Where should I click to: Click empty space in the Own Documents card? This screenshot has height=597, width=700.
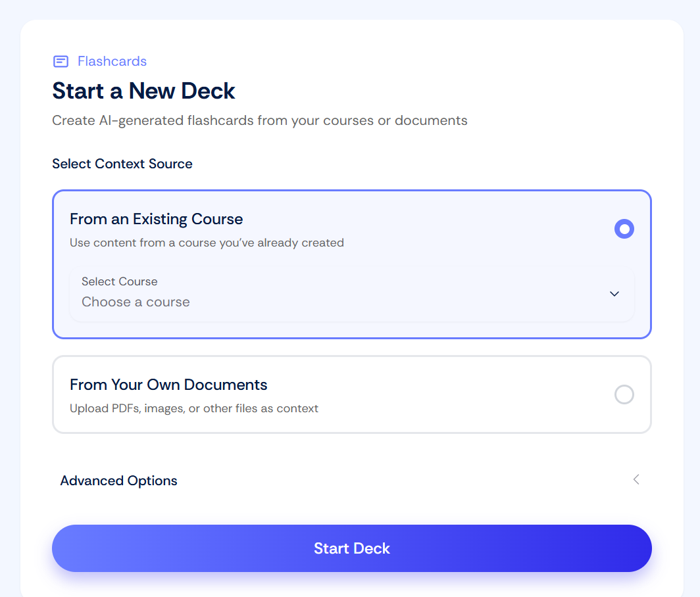(x=461, y=394)
